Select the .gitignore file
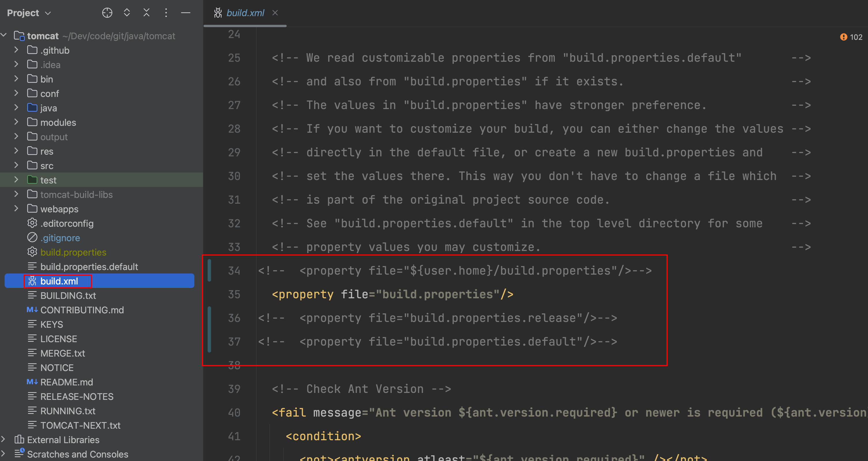The width and height of the screenshot is (868, 461). point(60,238)
